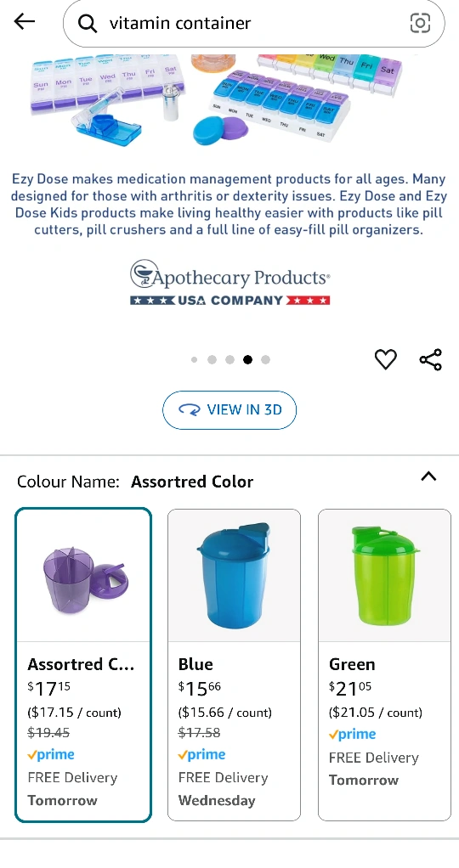The image size is (459, 868).
Task: Tap the prime badge under Green
Action: 352,735
